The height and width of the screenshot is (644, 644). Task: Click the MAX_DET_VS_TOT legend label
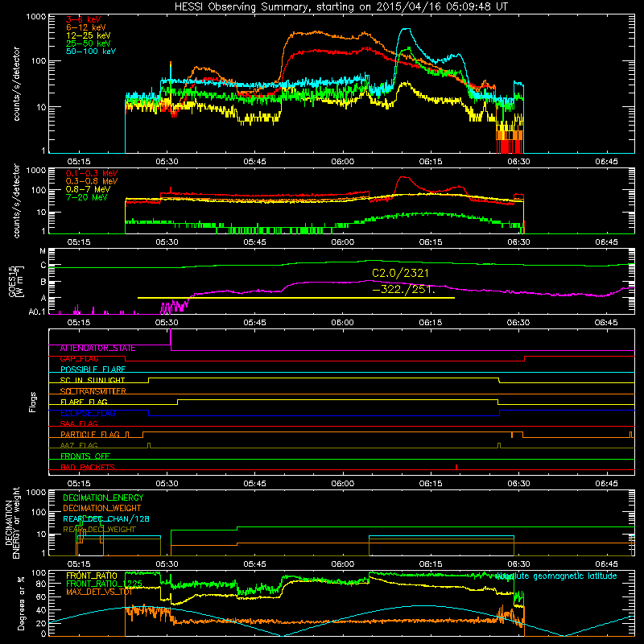point(99,592)
